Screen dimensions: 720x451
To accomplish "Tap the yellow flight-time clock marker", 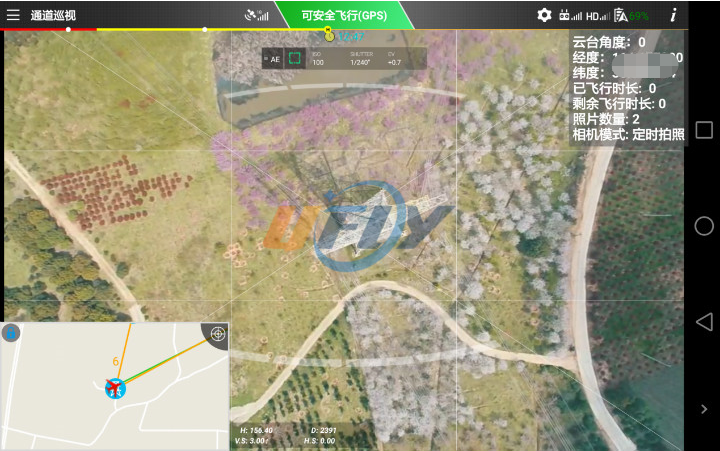I will (329, 35).
